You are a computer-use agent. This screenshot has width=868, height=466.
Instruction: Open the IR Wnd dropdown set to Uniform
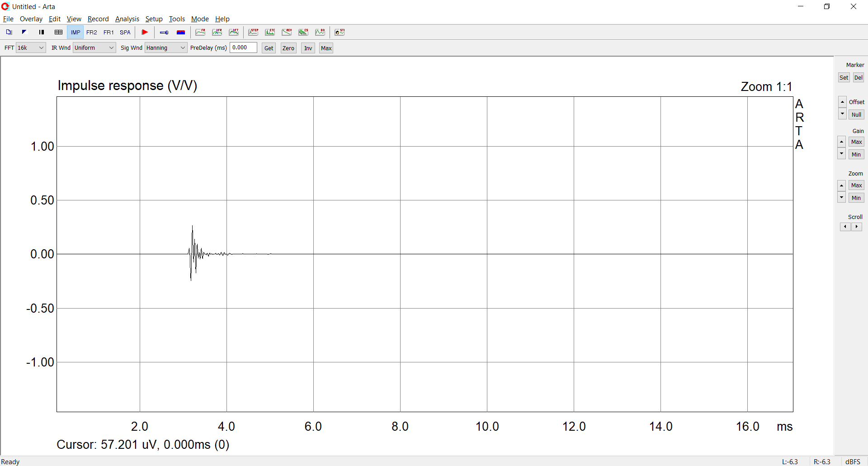(94, 48)
